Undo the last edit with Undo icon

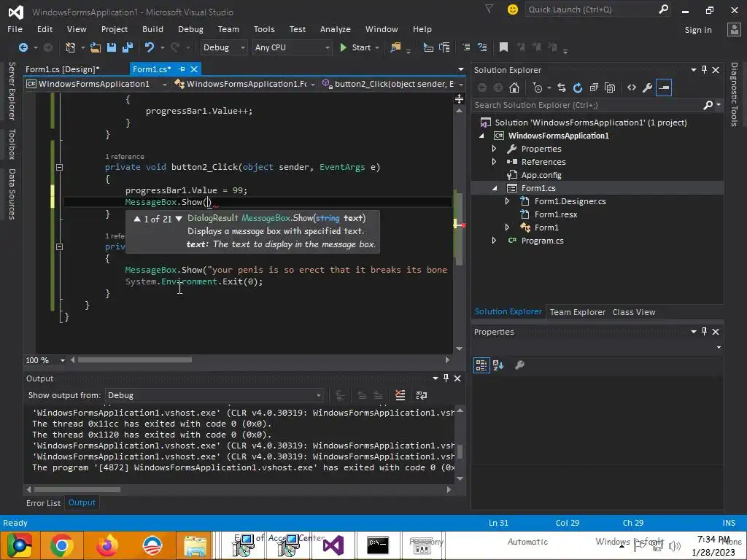pyautogui.click(x=150, y=47)
